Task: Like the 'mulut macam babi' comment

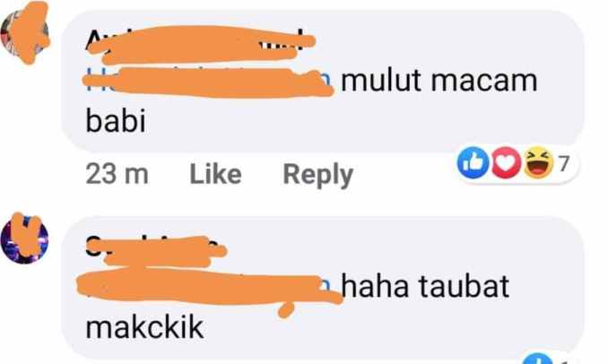Action: tap(215, 174)
